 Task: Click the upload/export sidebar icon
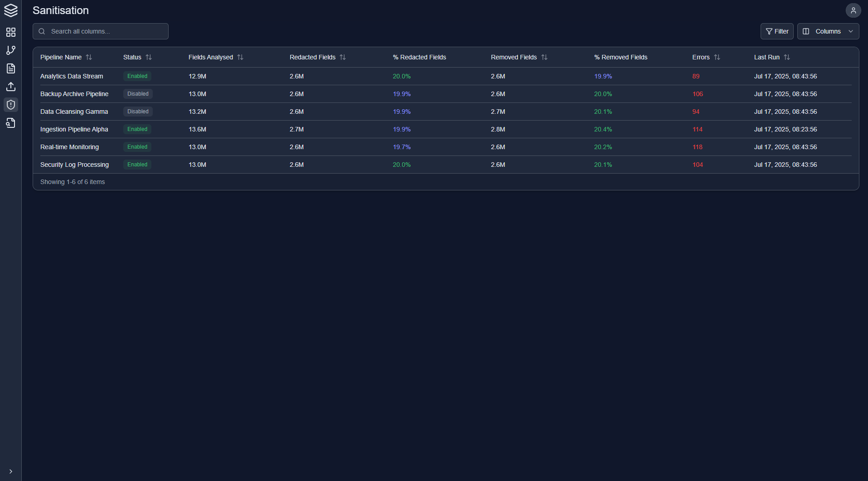tap(11, 87)
